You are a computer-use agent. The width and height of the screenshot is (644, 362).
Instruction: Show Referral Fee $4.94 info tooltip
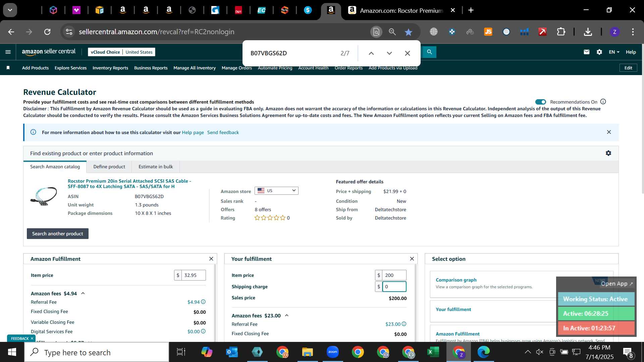pos(203,302)
